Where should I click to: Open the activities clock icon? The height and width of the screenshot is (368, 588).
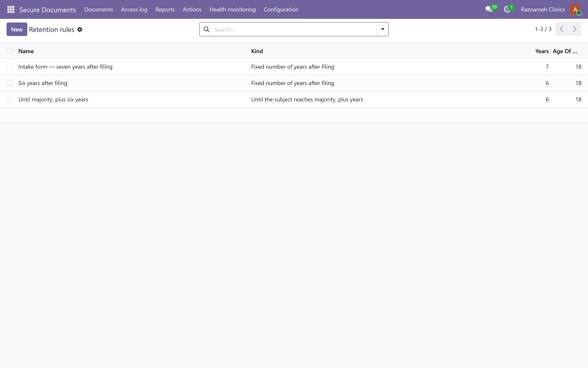click(509, 9)
